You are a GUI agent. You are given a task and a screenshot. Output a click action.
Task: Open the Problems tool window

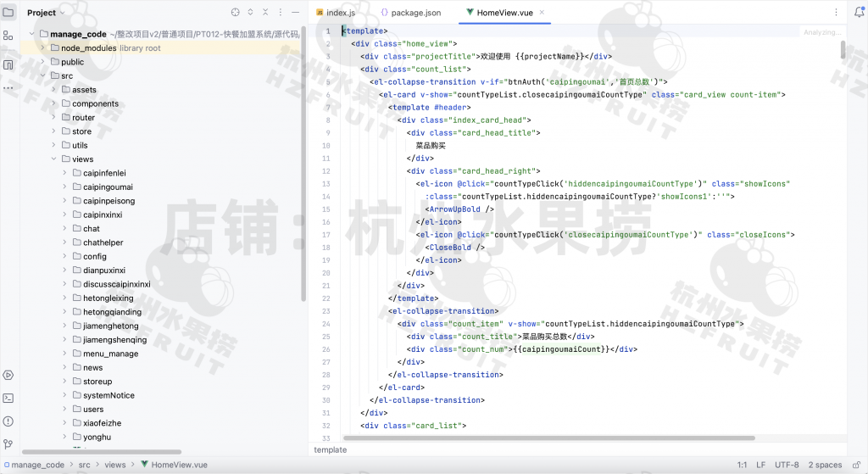coord(8,421)
